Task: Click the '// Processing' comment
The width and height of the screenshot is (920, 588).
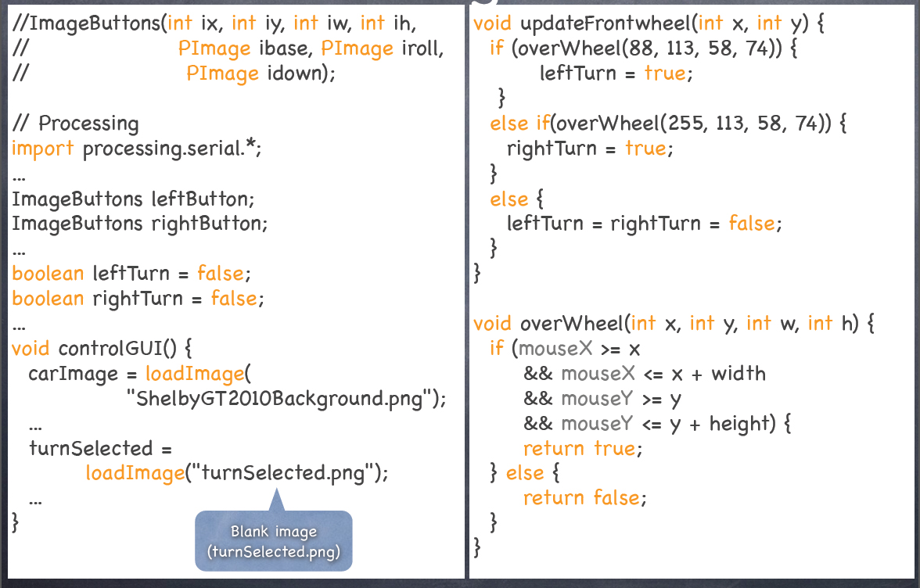Action: [x=76, y=124]
